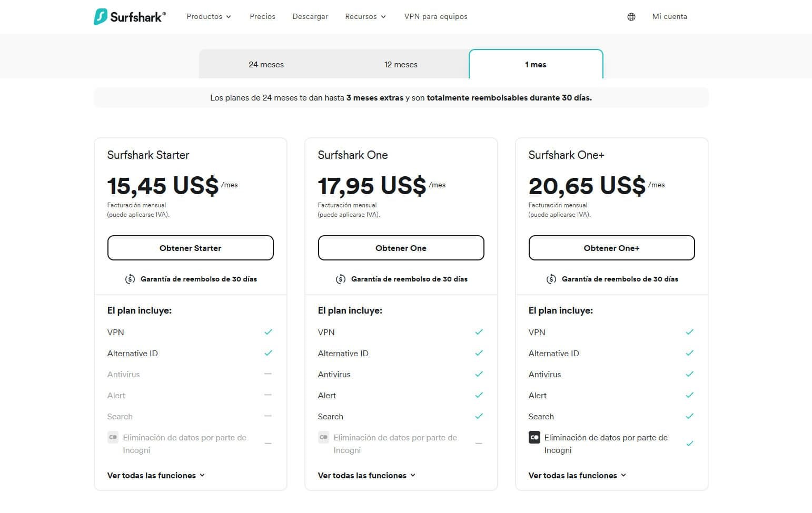Click the grayed Incogni badge icon in the Starter card
Screen dimensions: 812x513
click(x=113, y=437)
